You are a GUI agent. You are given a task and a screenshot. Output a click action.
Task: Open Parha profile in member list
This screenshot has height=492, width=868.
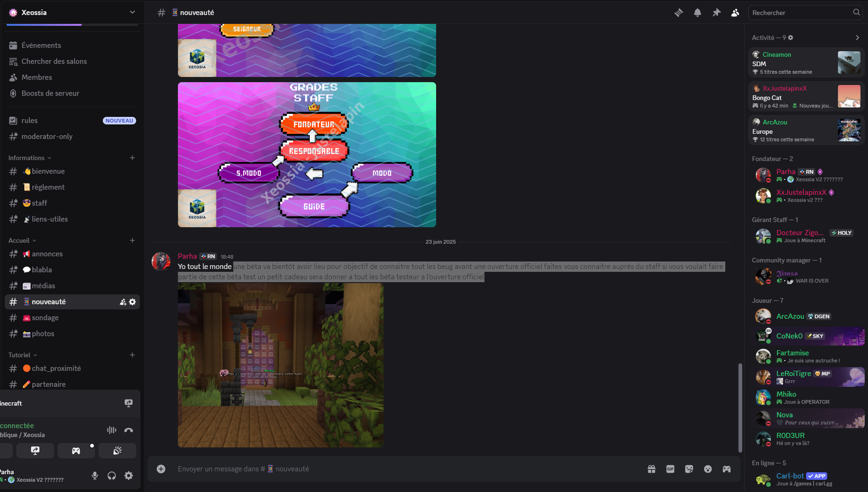tap(808, 175)
